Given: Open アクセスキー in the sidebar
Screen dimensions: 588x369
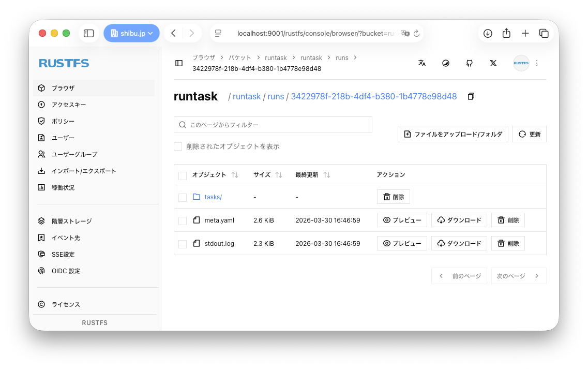Looking at the screenshot, I should tap(69, 105).
